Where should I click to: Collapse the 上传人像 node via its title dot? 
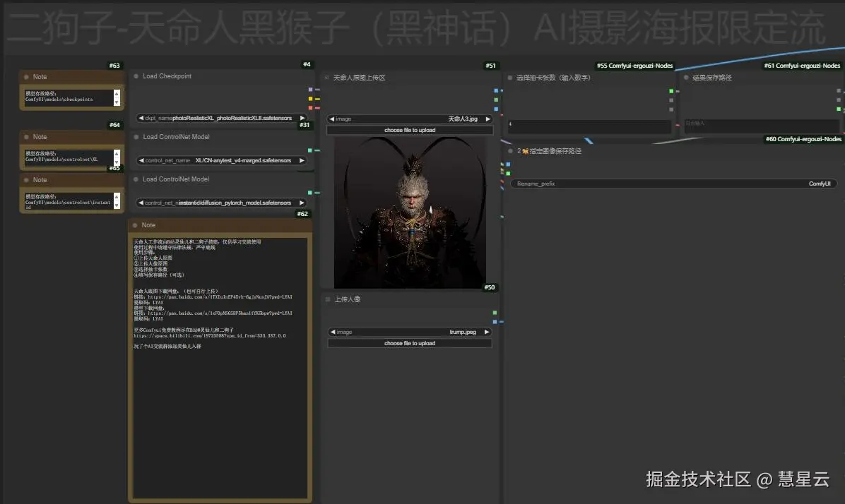pyautogui.click(x=327, y=299)
